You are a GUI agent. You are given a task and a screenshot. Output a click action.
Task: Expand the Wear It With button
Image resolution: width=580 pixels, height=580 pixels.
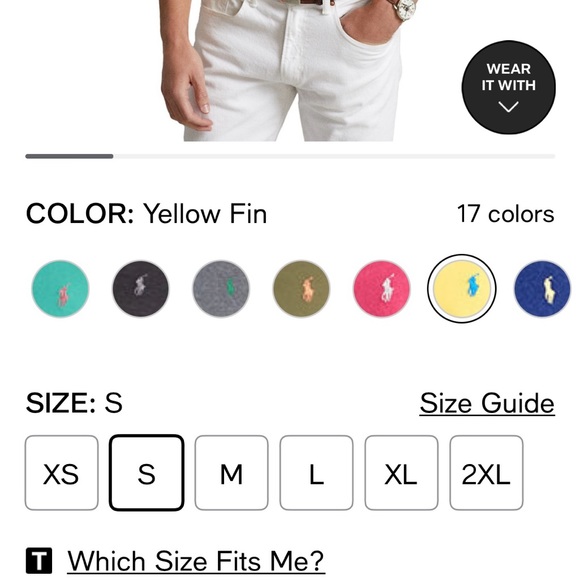(x=509, y=87)
